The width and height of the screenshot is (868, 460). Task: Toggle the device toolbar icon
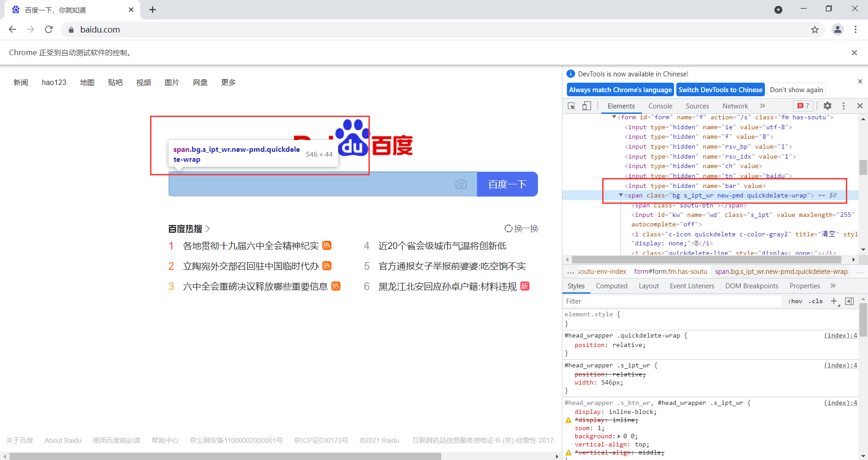coord(586,106)
